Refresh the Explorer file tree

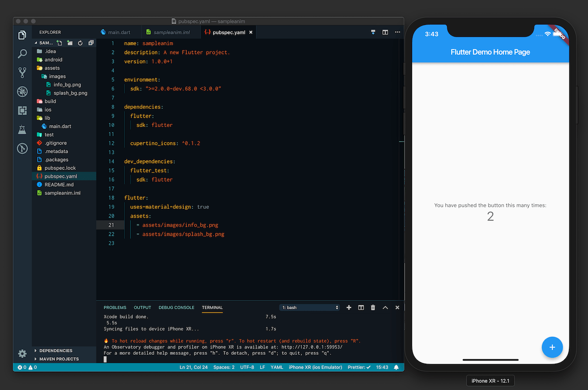(80, 43)
